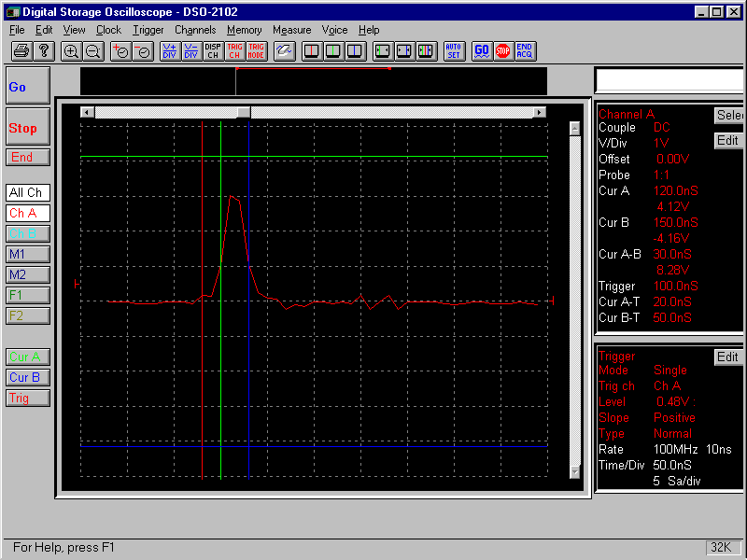Click the TRIG MODE toolbar icon
This screenshot has height=560, width=747.
coord(256,51)
